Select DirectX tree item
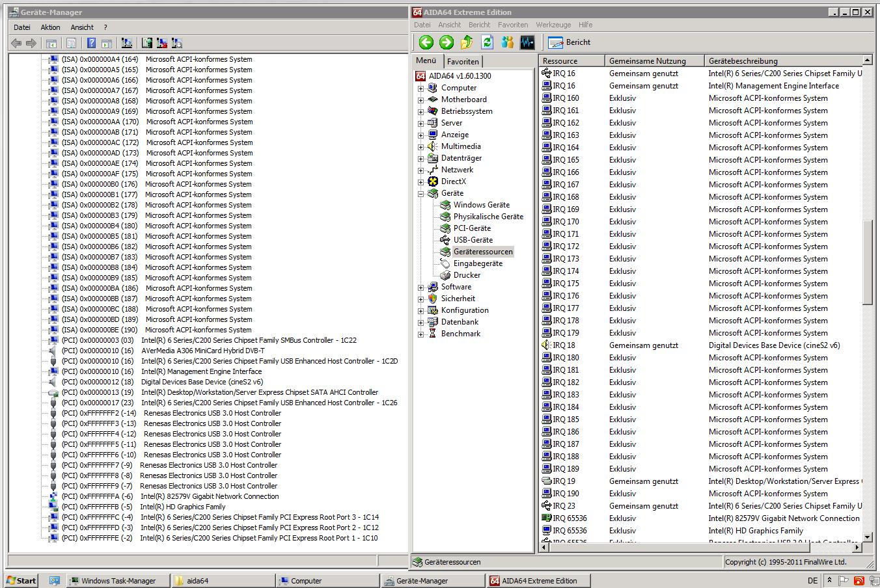 453,181
